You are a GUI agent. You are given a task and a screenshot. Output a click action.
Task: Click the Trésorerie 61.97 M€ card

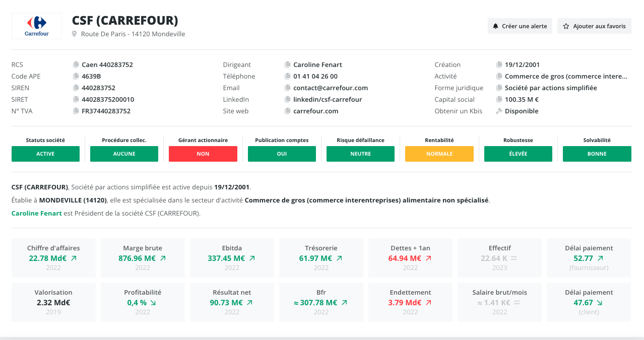click(x=321, y=258)
